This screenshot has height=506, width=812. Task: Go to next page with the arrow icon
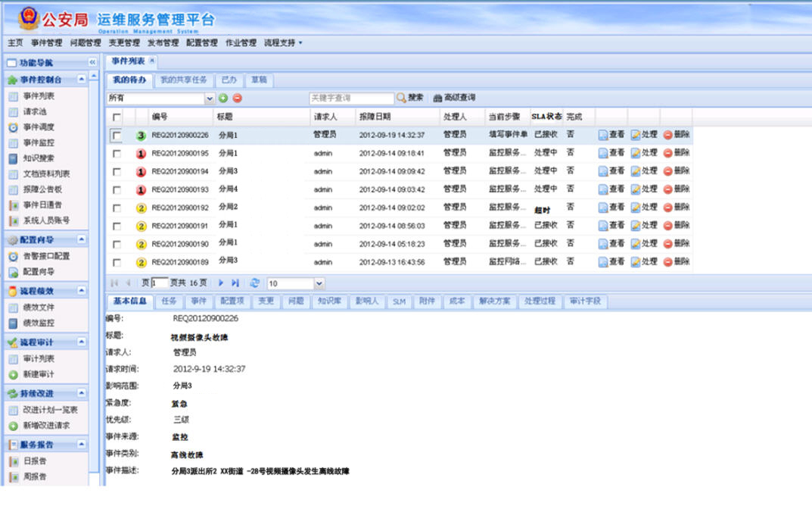coord(221,283)
